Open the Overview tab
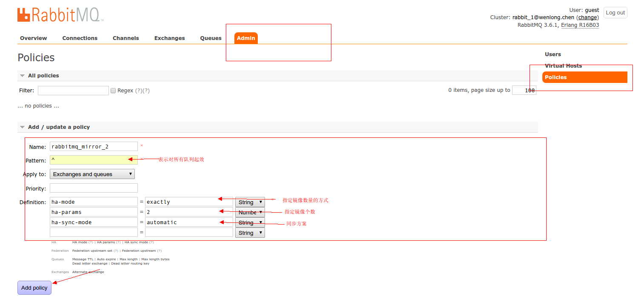 point(34,38)
